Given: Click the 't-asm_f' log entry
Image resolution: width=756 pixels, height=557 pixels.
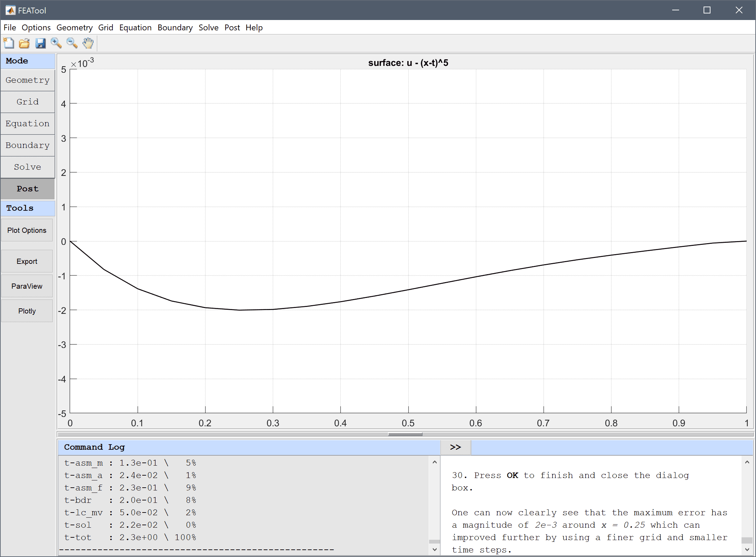Looking at the screenshot, I should (130, 488).
